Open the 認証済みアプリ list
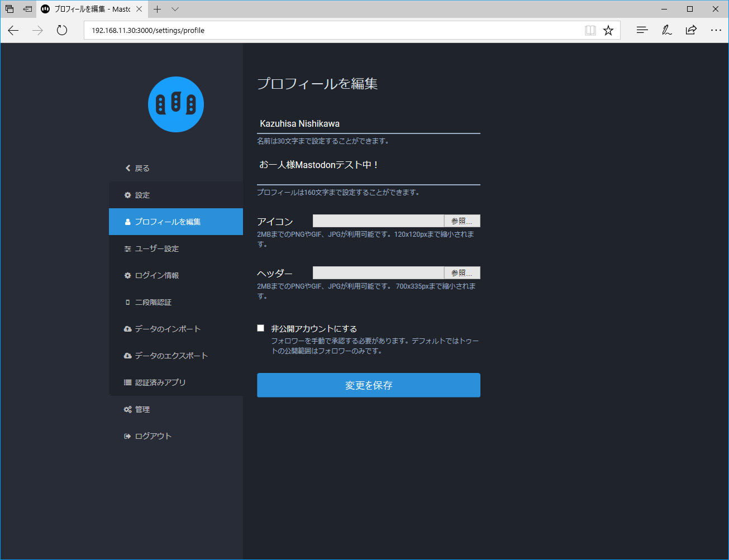 point(161,382)
